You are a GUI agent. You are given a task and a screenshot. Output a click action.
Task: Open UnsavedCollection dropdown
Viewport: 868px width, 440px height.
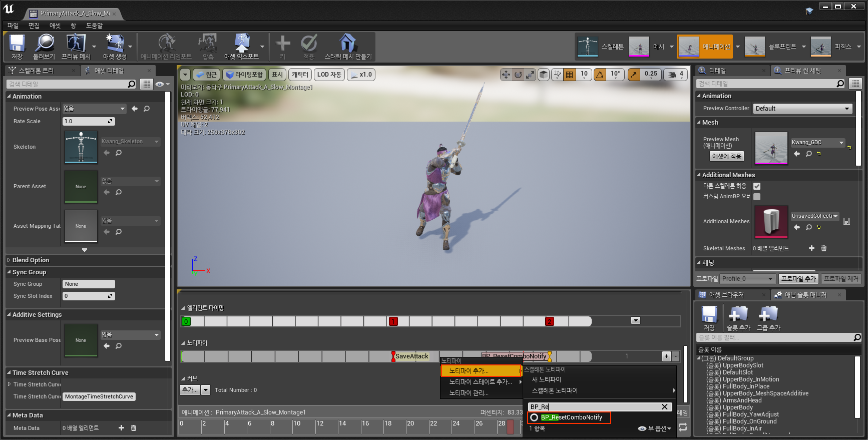pyautogui.click(x=814, y=216)
